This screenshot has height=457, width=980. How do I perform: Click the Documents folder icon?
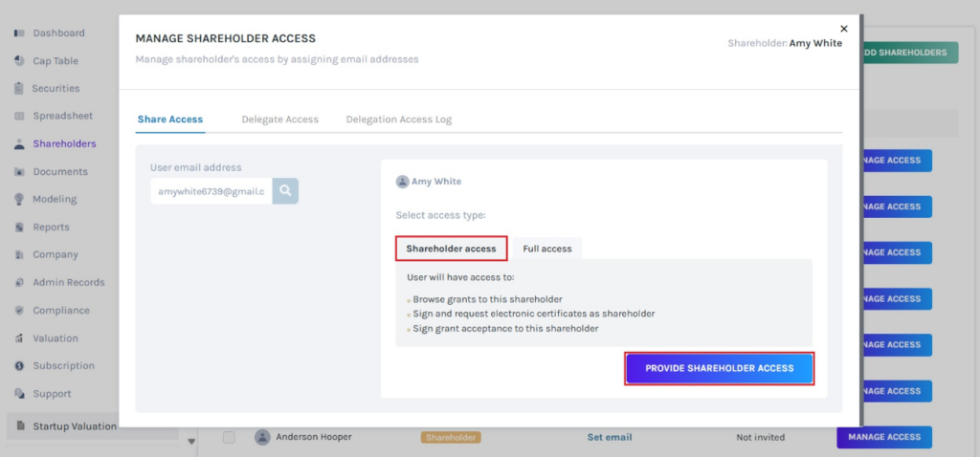tap(19, 172)
